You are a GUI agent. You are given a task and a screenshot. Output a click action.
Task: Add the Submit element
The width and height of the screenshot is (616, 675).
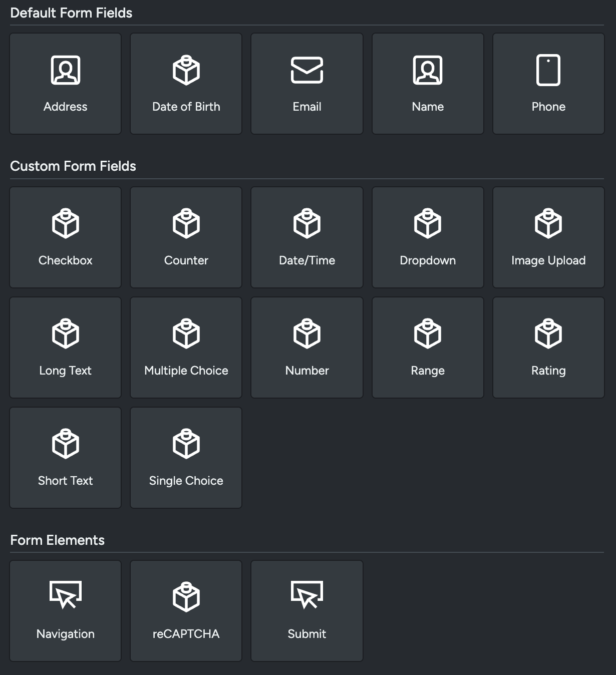[x=307, y=611]
